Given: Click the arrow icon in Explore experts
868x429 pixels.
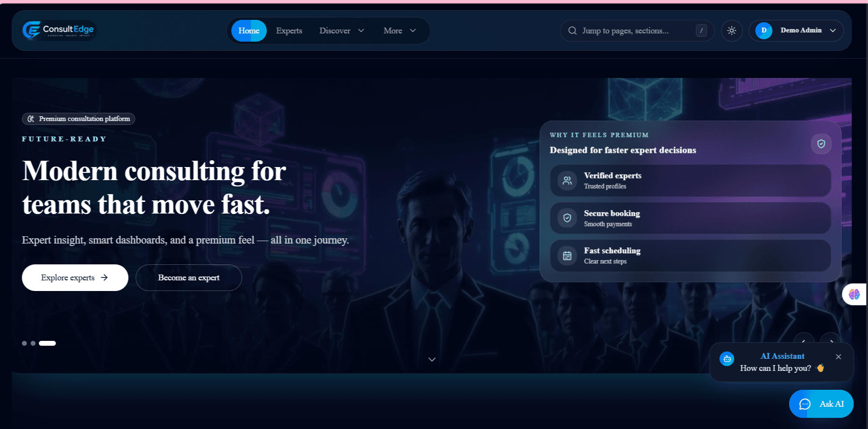Looking at the screenshot, I should pos(104,277).
